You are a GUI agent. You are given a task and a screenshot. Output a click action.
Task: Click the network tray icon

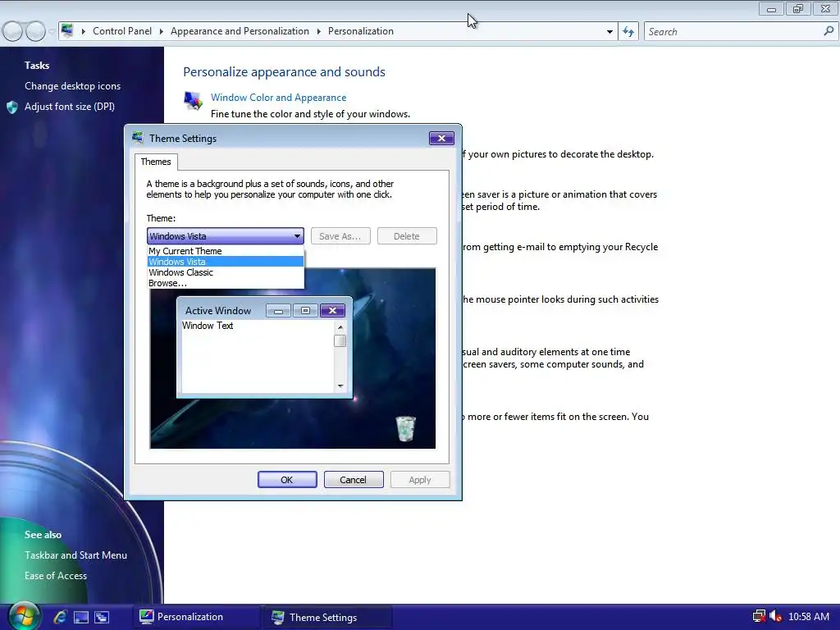point(759,617)
